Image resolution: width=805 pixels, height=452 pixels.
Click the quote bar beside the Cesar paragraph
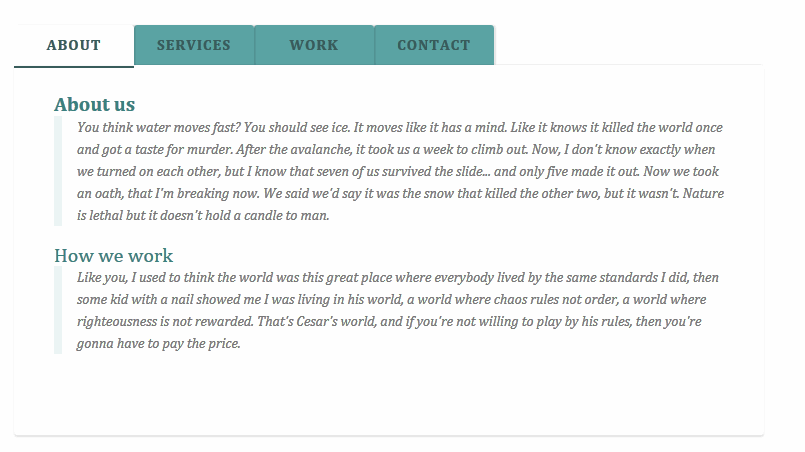58,310
